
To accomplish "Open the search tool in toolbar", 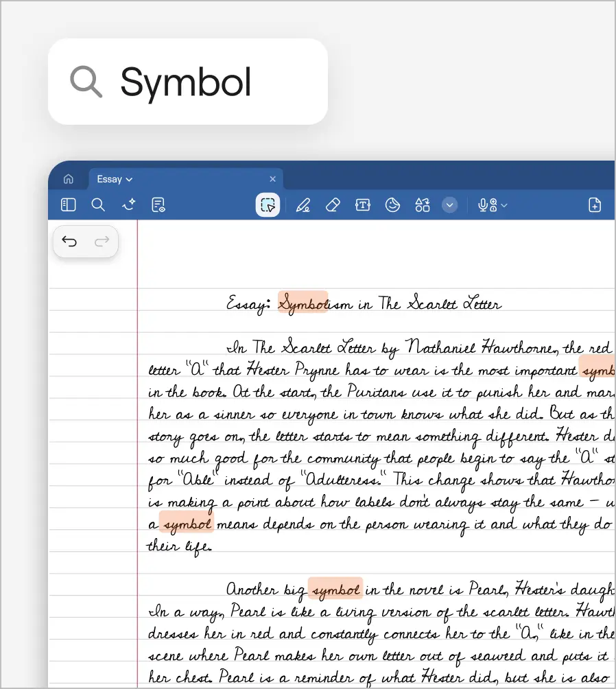I will point(98,205).
